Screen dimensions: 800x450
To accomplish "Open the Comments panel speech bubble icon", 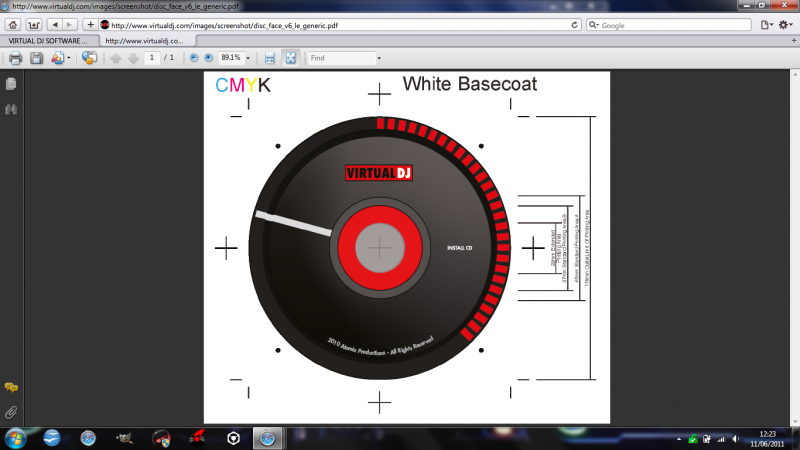I will [x=11, y=388].
